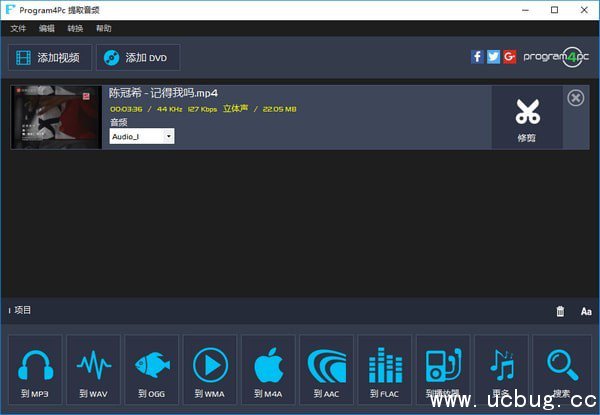Visit the program4pc logo link
Image resolution: width=600 pixels, height=415 pixels.
[x=556, y=57]
